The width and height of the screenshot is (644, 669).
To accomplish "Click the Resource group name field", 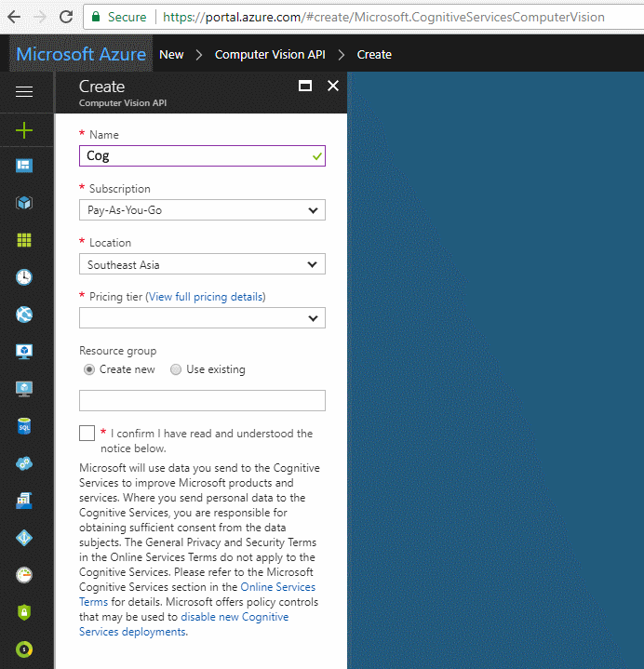I will (x=202, y=401).
